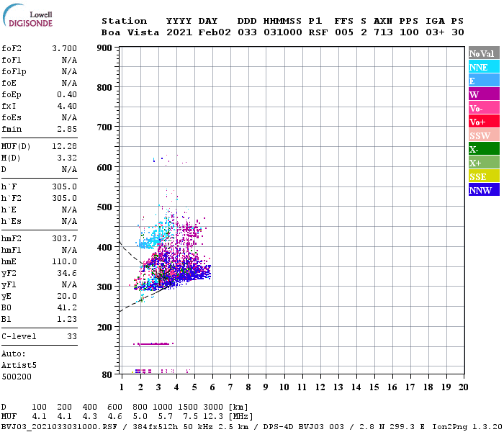The image size is (504, 432).
Task: Select the E blue legend swatch
Action: (484, 81)
